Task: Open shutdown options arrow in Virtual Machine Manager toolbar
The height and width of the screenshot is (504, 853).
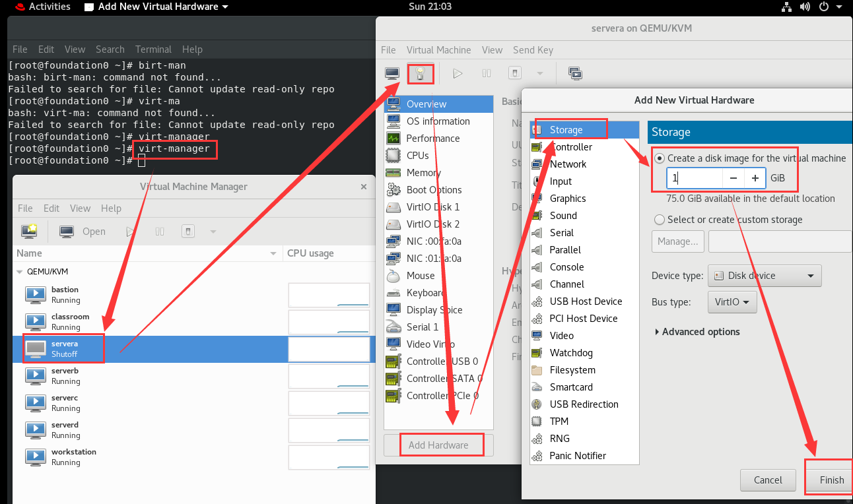Action: (x=213, y=232)
